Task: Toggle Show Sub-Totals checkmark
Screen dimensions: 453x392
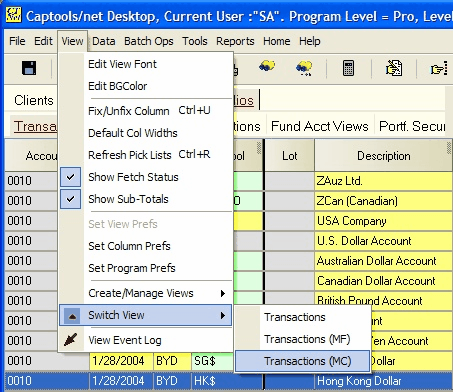Action: 70,199
